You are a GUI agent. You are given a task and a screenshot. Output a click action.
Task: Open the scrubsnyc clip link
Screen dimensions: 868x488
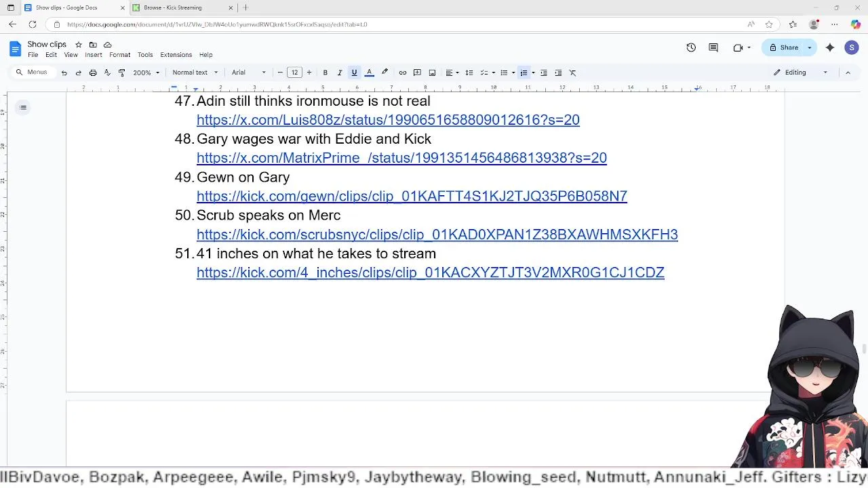437,235
